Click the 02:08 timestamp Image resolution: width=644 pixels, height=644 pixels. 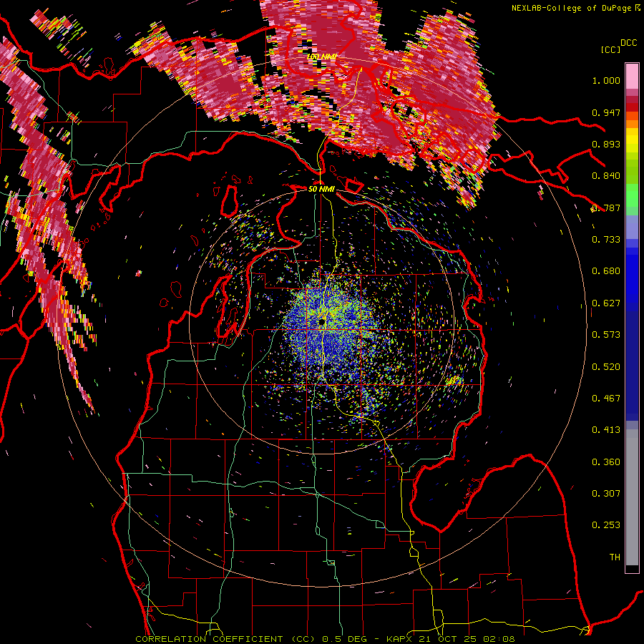click(499, 639)
